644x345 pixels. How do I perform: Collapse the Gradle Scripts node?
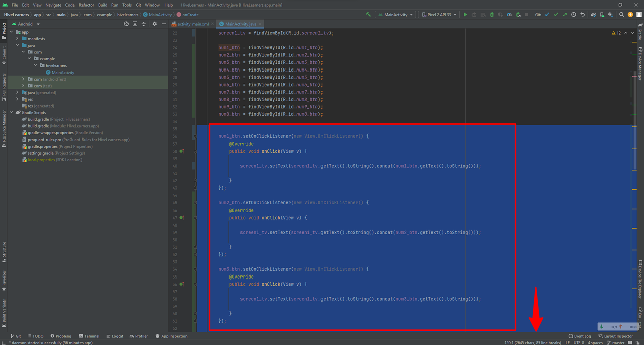coord(12,112)
